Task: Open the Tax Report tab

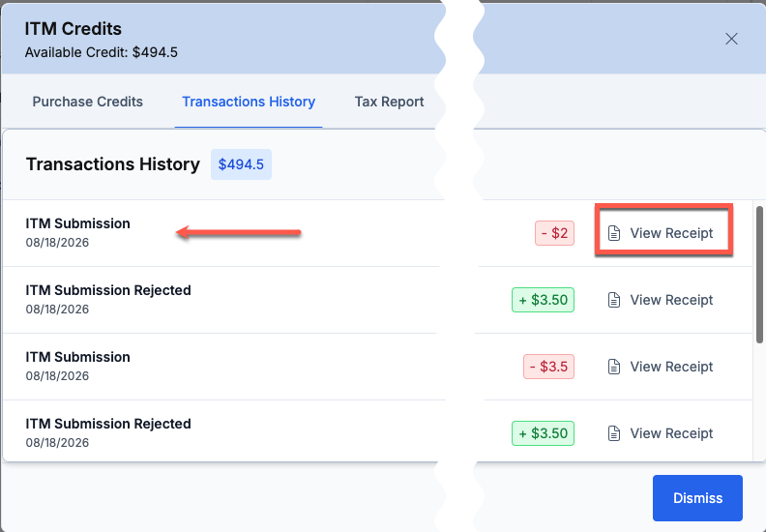Action: [x=390, y=102]
